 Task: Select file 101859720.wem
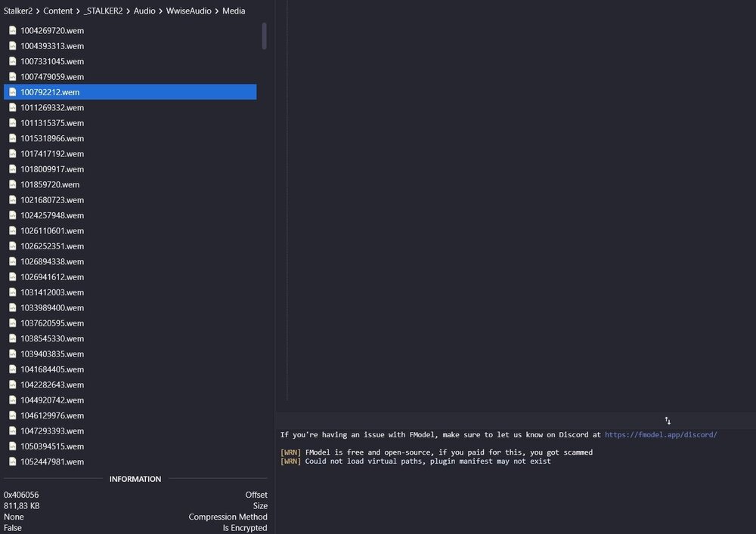click(x=50, y=184)
